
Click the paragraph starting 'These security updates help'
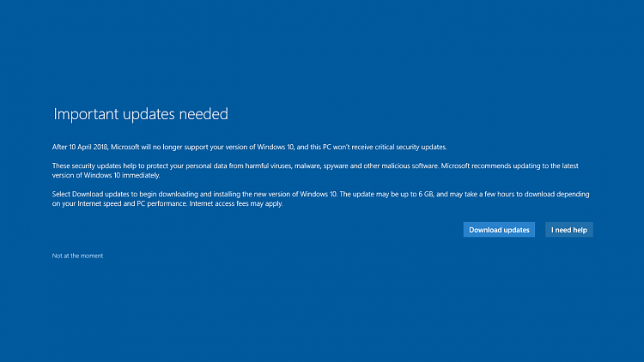[x=315, y=171]
